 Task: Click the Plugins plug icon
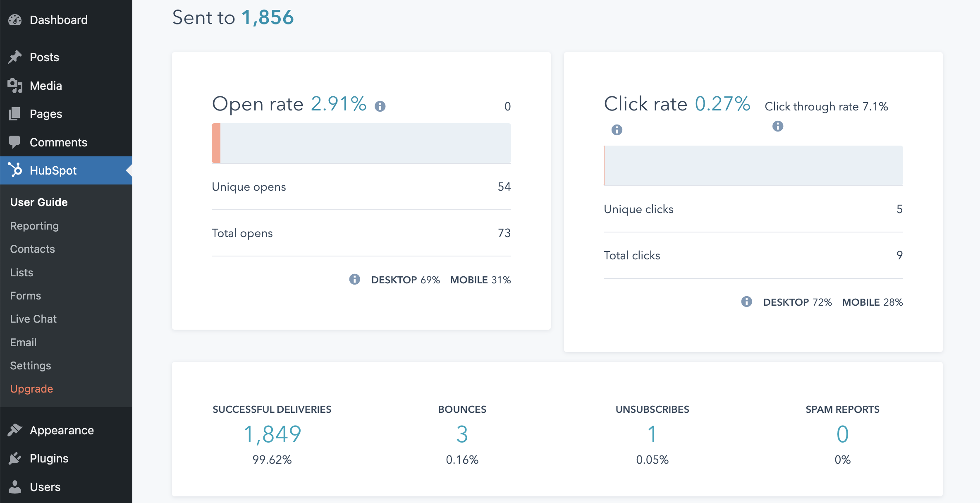click(x=15, y=458)
